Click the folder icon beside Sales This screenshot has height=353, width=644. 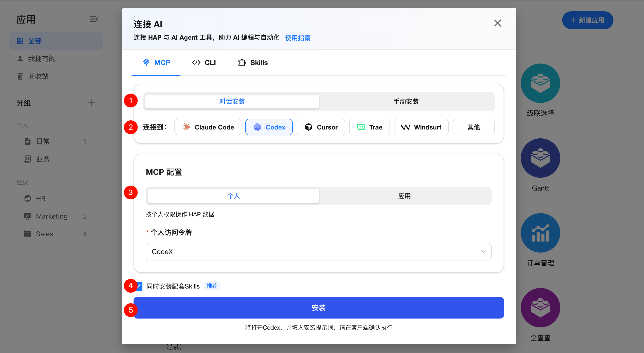click(28, 234)
